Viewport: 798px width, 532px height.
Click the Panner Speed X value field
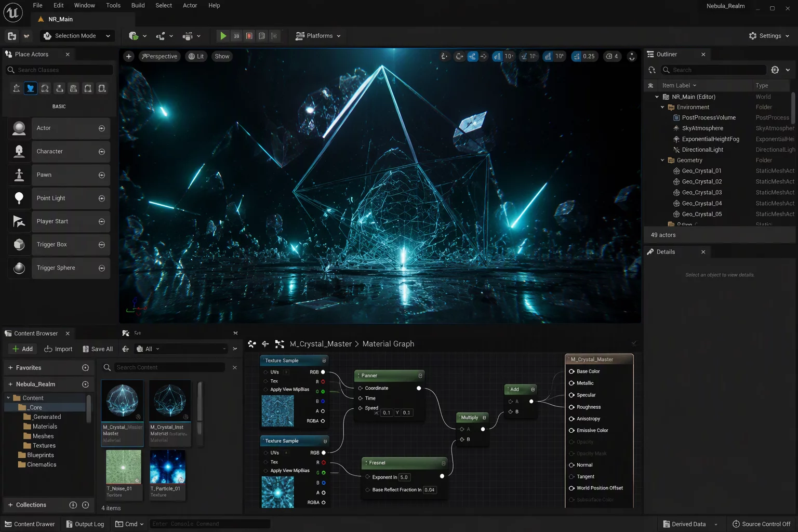click(x=386, y=413)
